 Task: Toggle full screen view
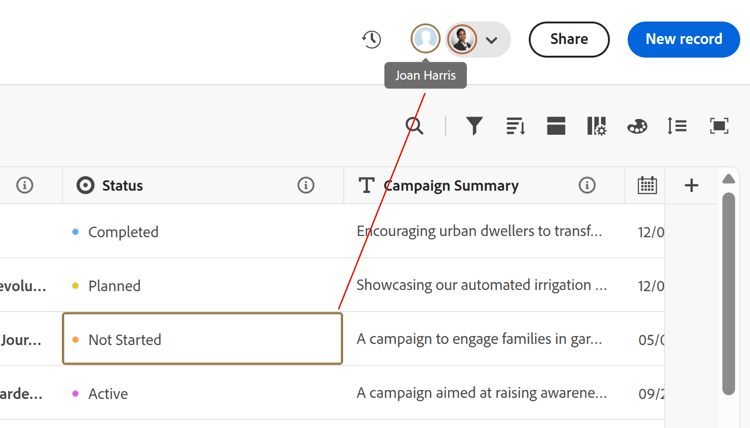(719, 125)
